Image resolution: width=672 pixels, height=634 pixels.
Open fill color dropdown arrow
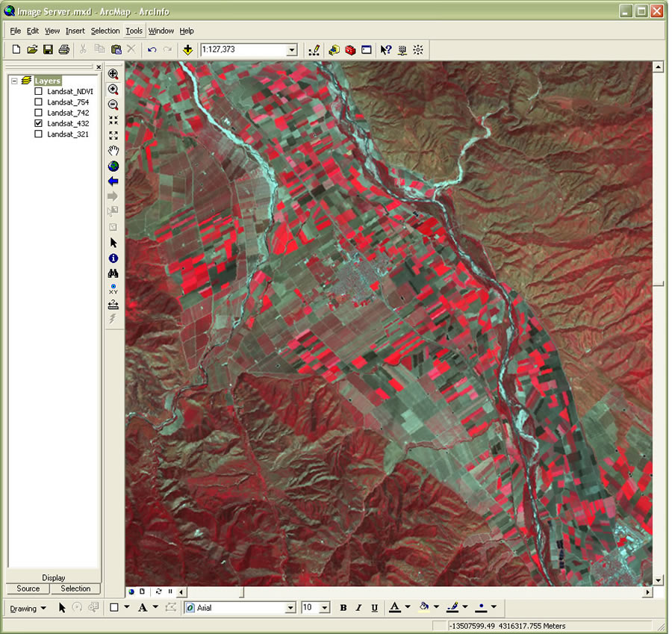coord(437,607)
